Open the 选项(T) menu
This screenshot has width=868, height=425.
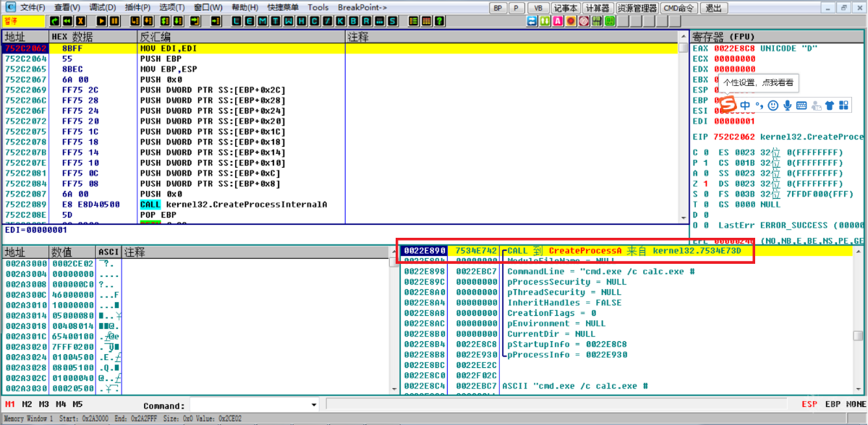171,7
